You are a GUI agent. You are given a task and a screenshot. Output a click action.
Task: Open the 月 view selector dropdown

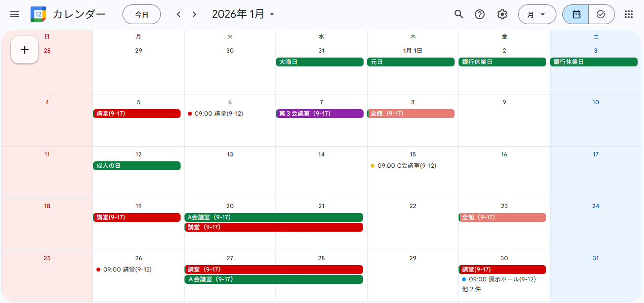[537, 14]
